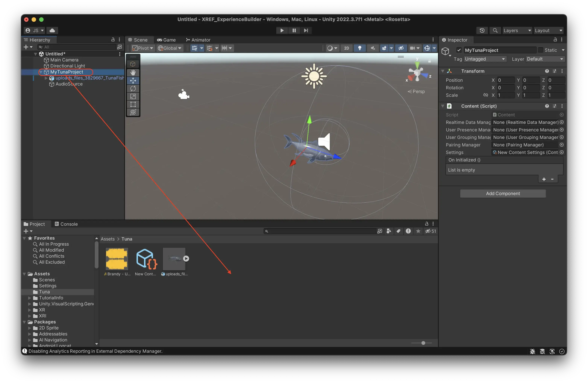Uncheck MyTunaProject active checkbox
This screenshot has width=588, height=383.
[459, 50]
